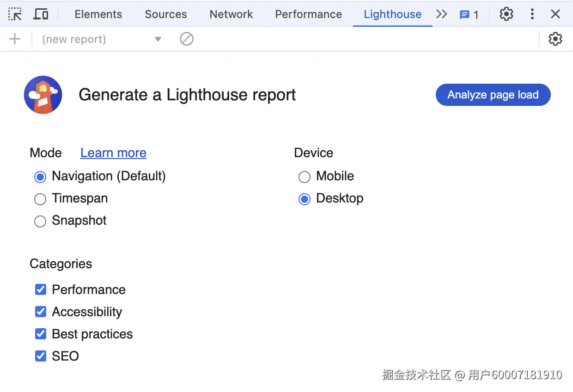Screen dimensions: 573x392
Task: Click the Lighthouse lighthouse logo
Action: click(x=43, y=95)
